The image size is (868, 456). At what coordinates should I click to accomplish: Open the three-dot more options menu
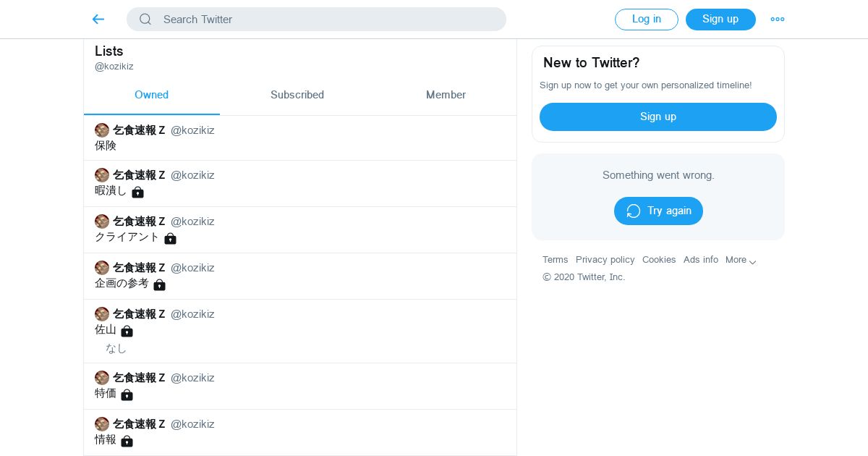coord(778,20)
